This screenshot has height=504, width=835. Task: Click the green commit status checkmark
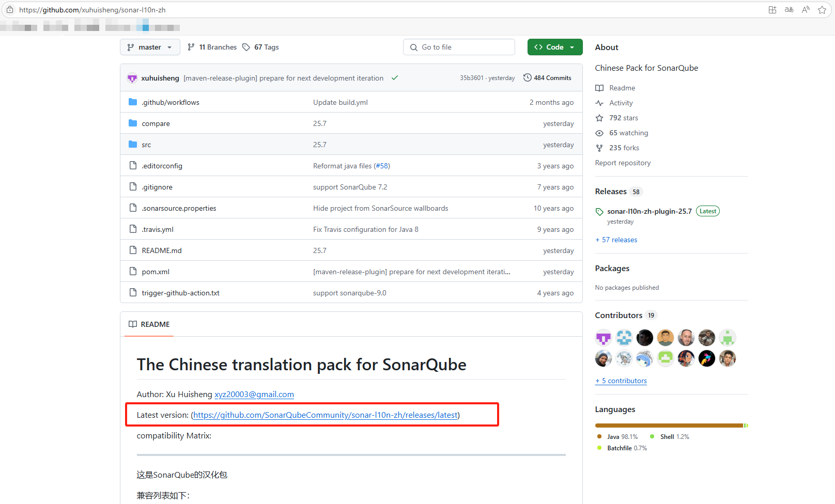point(395,78)
